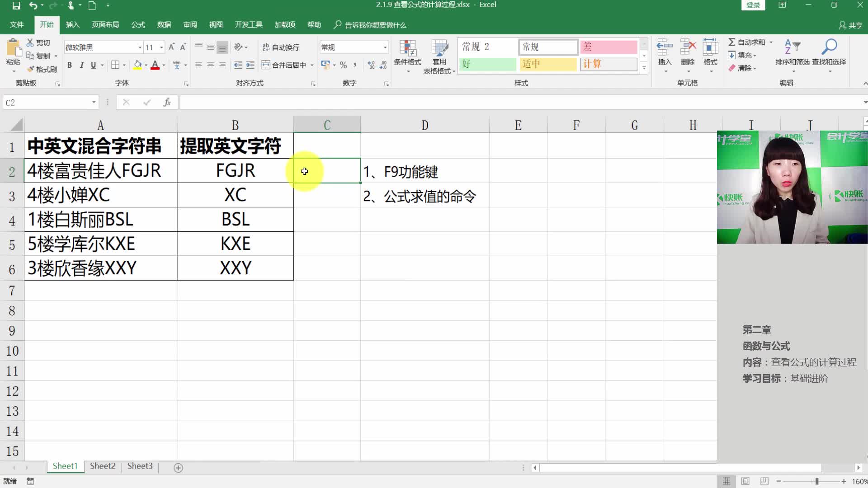Click the Merge and Center icon

click(266, 65)
